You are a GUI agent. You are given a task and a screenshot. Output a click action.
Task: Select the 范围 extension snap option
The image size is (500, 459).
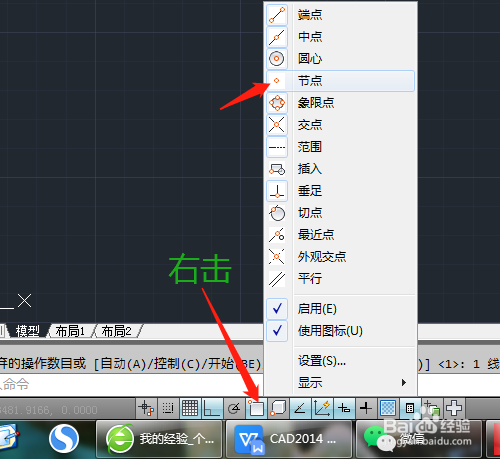click(340, 147)
